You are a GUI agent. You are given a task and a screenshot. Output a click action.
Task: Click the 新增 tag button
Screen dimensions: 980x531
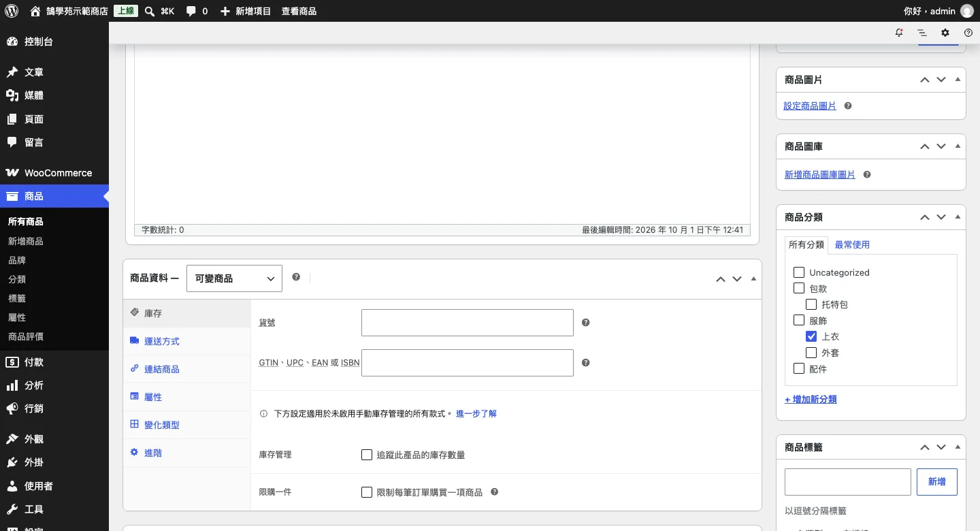937,482
